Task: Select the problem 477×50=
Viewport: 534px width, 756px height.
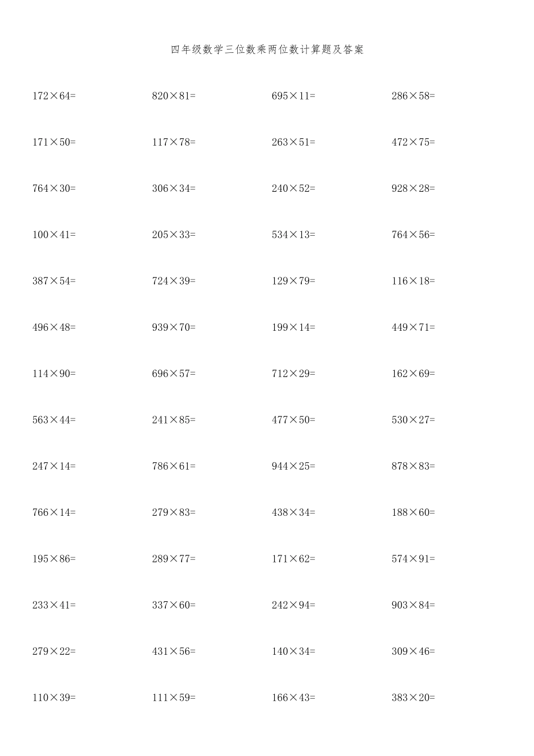Action: coord(293,420)
